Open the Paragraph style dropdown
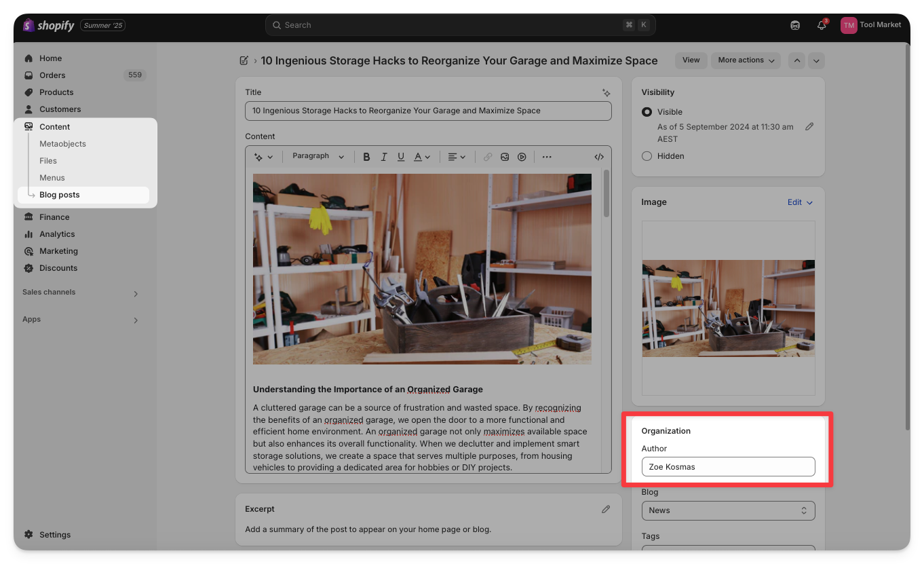This screenshot has height=564, width=924. click(317, 156)
